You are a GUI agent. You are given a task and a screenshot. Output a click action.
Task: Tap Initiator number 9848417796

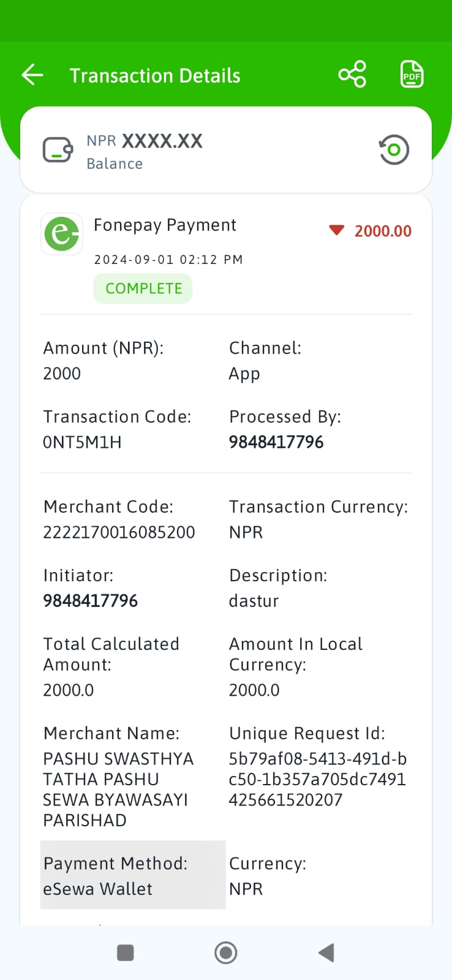91,600
